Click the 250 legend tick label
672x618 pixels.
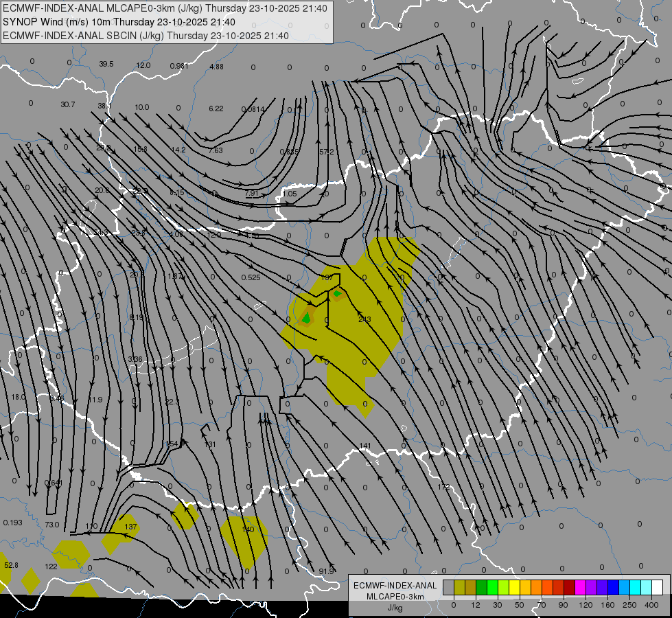[629, 605]
